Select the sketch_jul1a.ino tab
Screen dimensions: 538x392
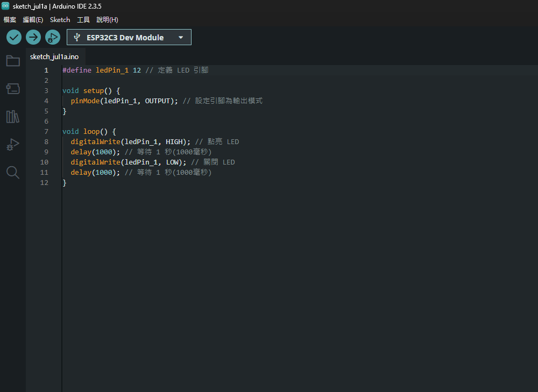coord(54,56)
